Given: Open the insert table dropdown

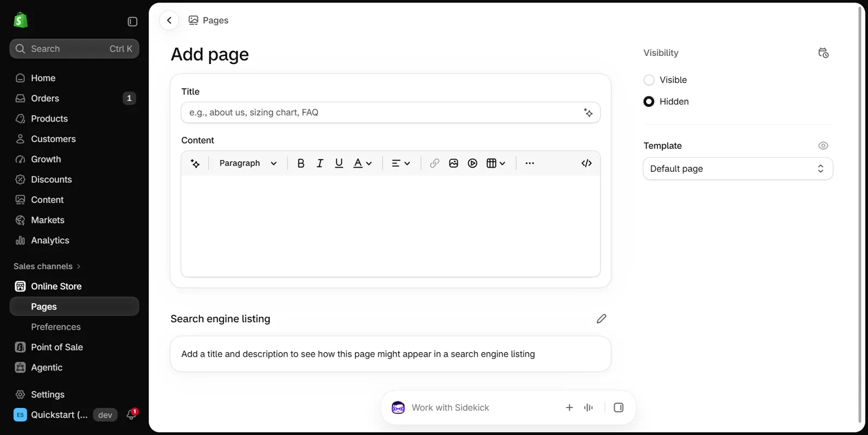Looking at the screenshot, I should 496,163.
